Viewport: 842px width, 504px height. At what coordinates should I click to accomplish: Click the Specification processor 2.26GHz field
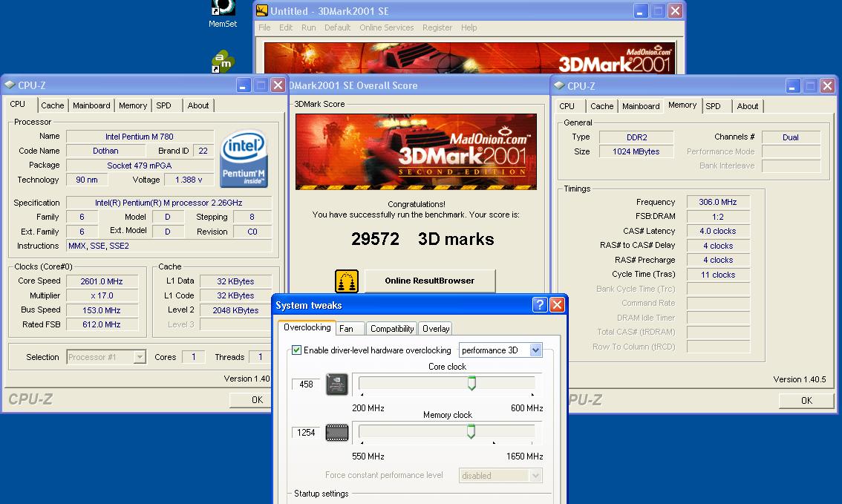(x=169, y=203)
